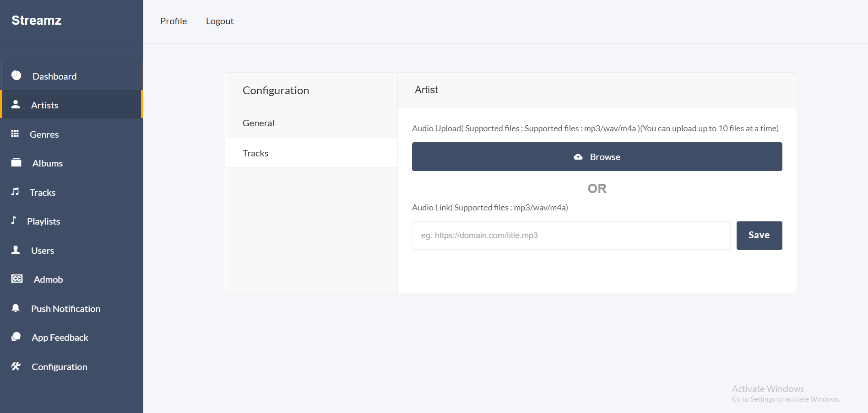The height and width of the screenshot is (413, 868).
Task: Click the cloud upload icon on Browse
Action: [578, 157]
